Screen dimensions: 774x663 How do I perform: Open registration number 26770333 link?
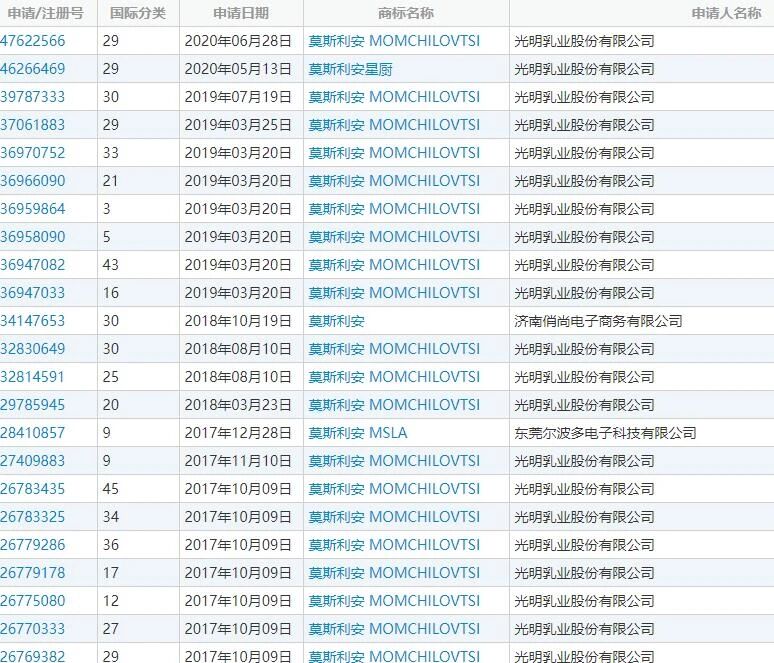[33, 628]
